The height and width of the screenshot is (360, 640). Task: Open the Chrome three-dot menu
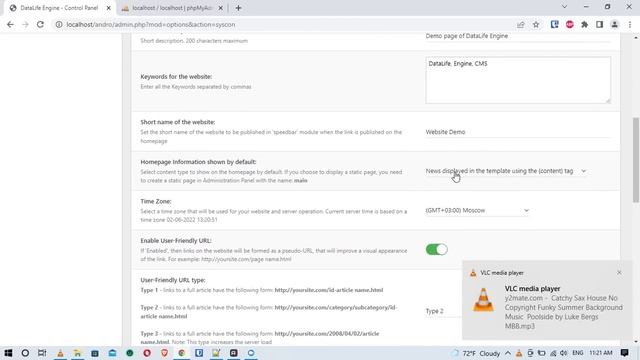coord(630,24)
